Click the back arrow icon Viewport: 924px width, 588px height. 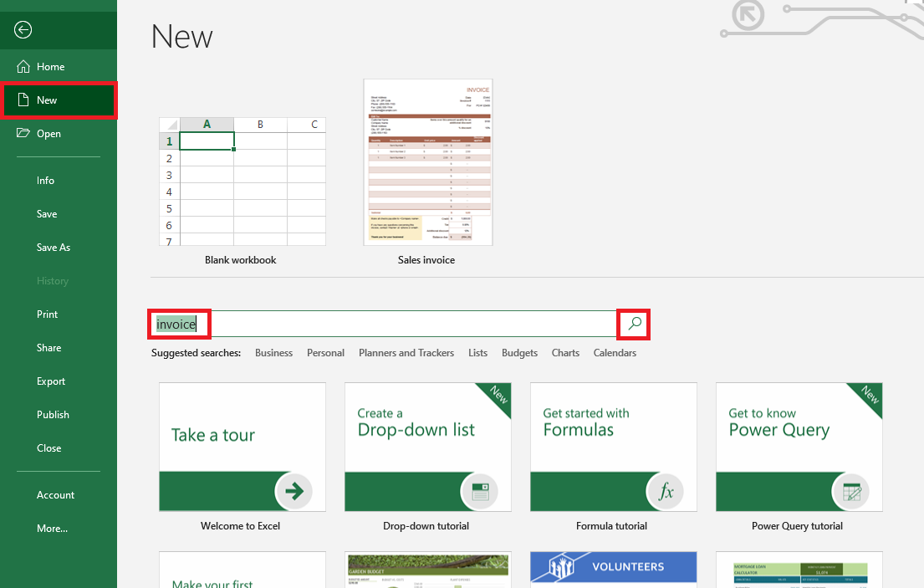(x=23, y=29)
